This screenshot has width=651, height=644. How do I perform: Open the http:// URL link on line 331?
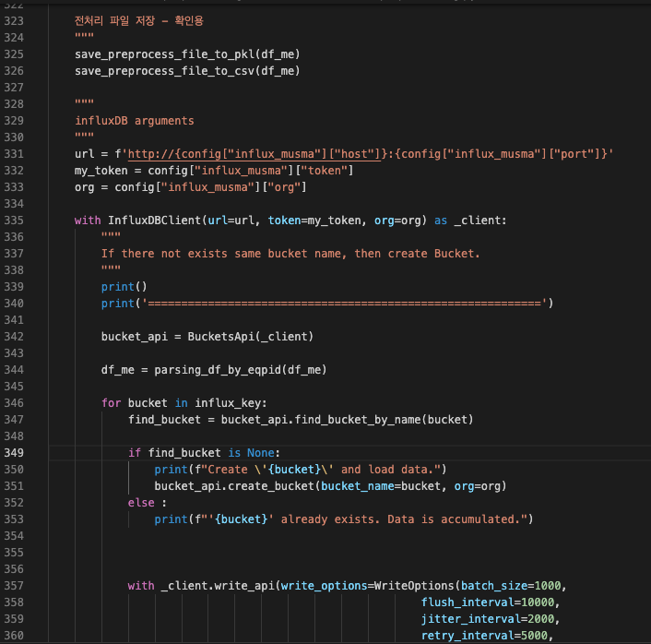pyautogui.click(x=254, y=154)
